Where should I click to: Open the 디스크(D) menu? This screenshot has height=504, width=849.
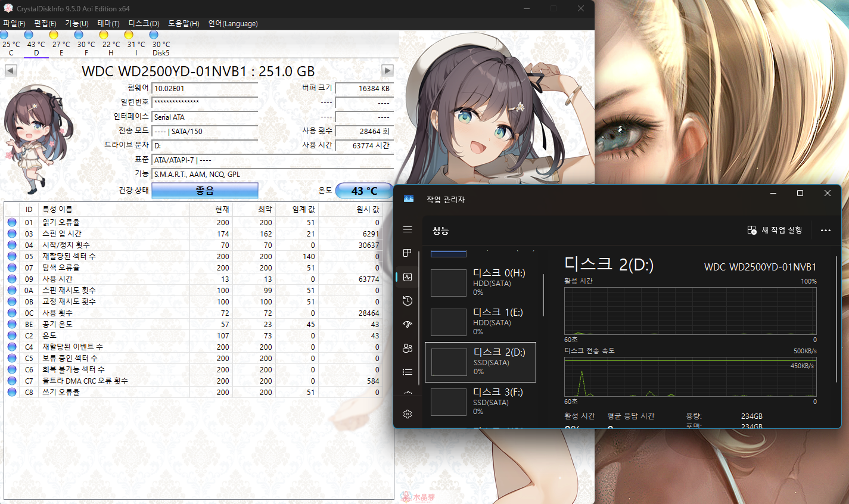pyautogui.click(x=144, y=24)
